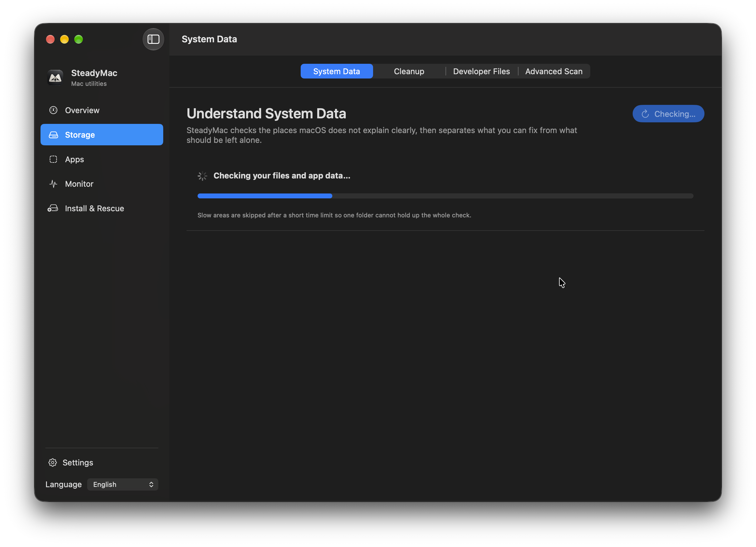Click the scan progress bar

coord(445,196)
